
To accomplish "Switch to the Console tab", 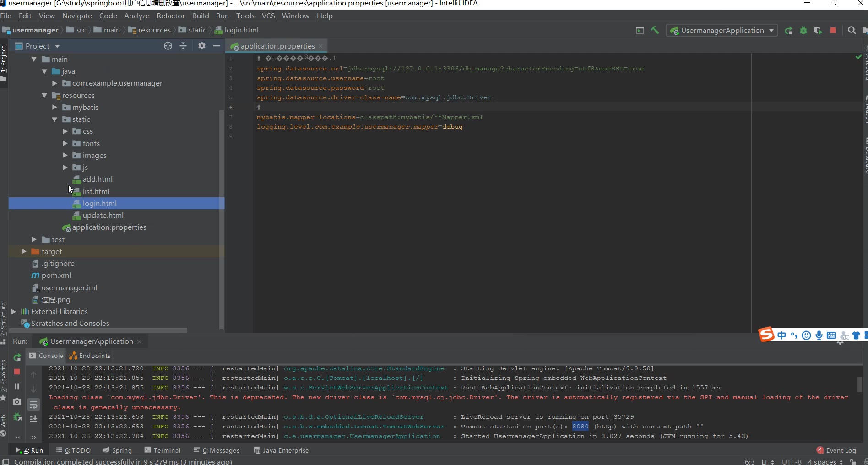I will tap(46, 356).
